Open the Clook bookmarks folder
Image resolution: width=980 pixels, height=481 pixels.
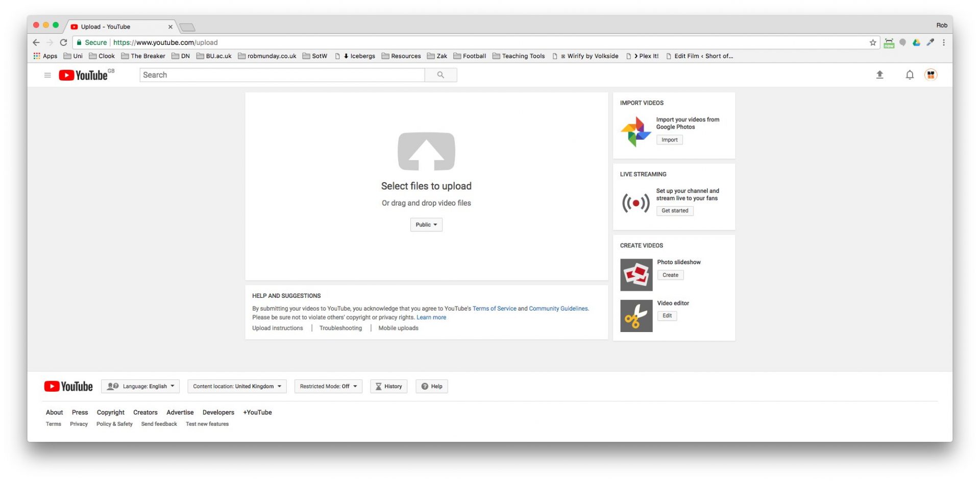(x=102, y=56)
